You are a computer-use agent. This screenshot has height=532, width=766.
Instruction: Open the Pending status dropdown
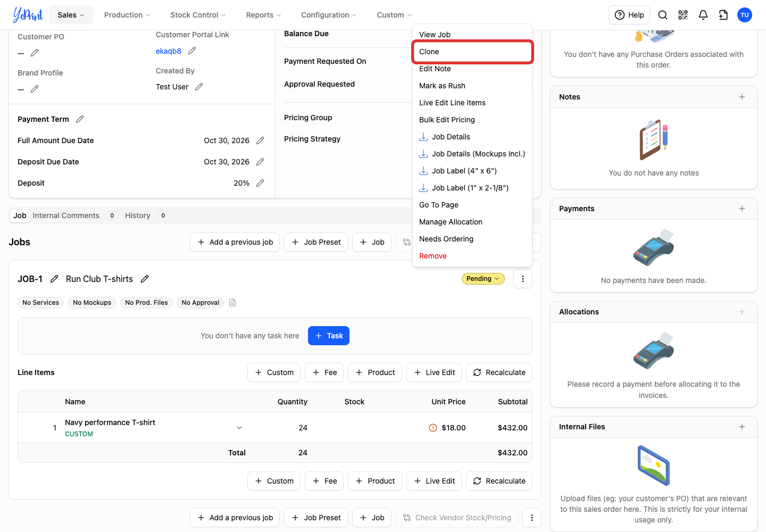click(483, 279)
